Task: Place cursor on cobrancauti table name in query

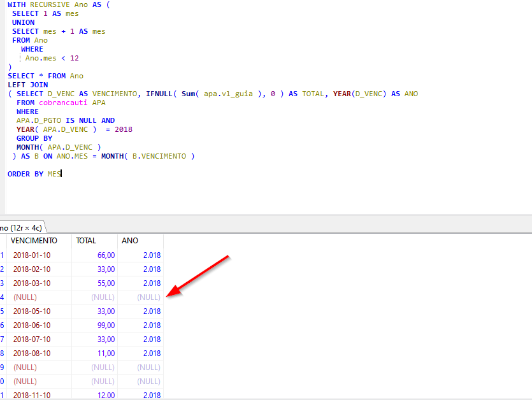Action: pos(63,103)
